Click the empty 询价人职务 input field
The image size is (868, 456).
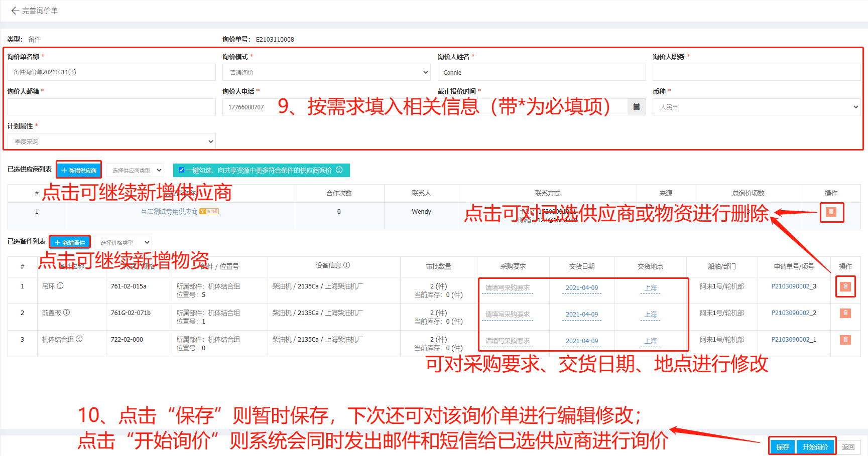click(x=757, y=72)
